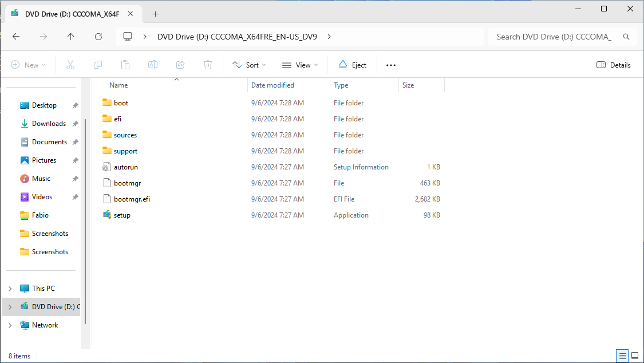This screenshot has height=363, width=644.
Task: Click the pin icon next to Documents
Action: click(x=75, y=142)
